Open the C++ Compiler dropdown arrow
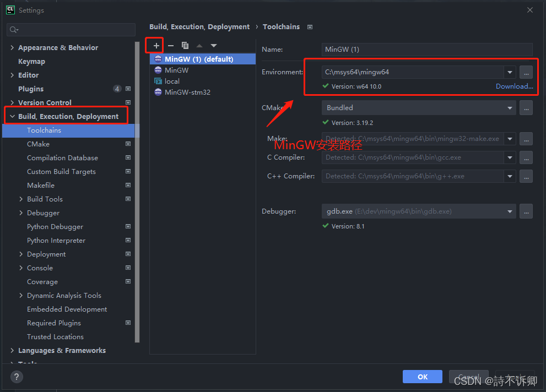The image size is (546, 392). pyautogui.click(x=510, y=176)
